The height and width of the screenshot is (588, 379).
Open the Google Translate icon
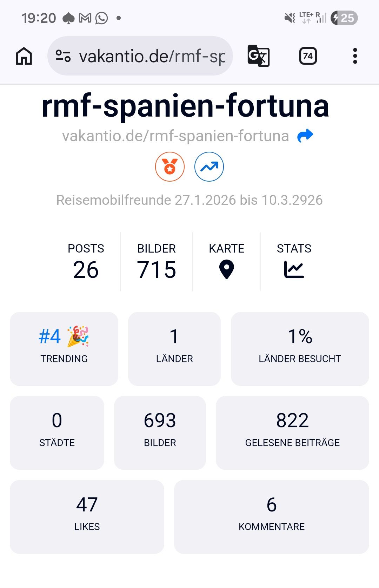pyautogui.click(x=259, y=56)
